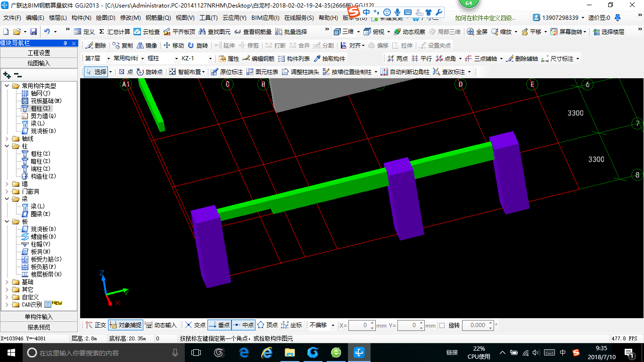
Task: Expand the 三维 view mode dropdown
Action: tap(358, 32)
